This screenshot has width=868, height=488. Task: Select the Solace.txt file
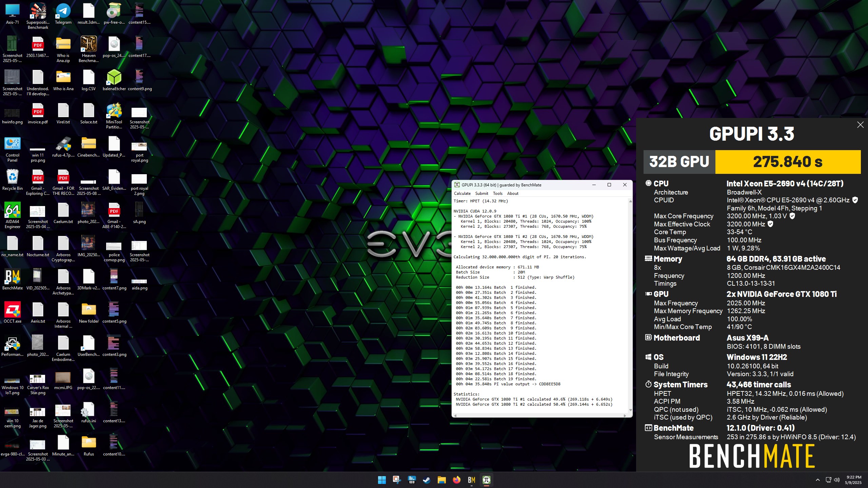point(88,114)
